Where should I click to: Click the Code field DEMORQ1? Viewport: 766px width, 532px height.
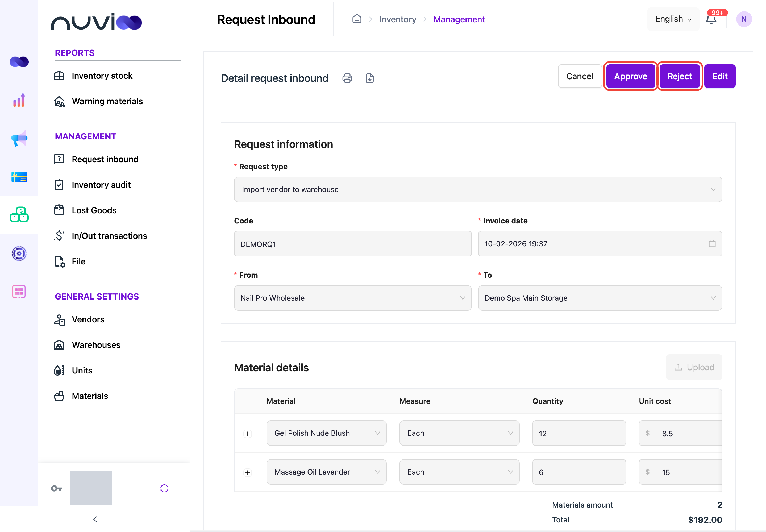click(x=353, y=244)
